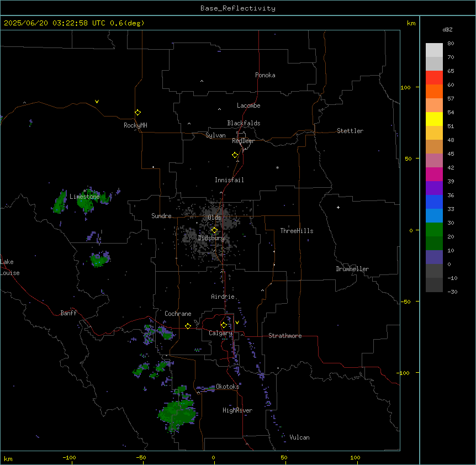The height and width of the screenshot is (465, 476).
Task: Pick the dark green 10-20 dBZ legend swatch
Action: point(434,243)
